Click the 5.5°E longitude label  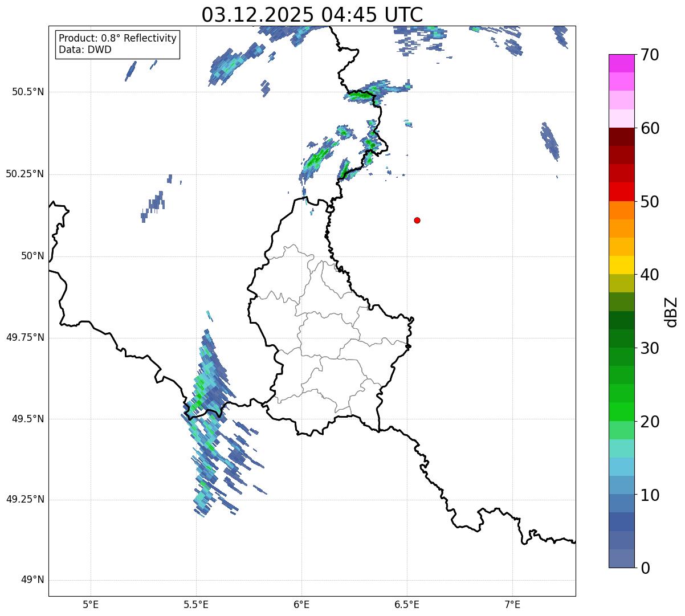(196, 604)
